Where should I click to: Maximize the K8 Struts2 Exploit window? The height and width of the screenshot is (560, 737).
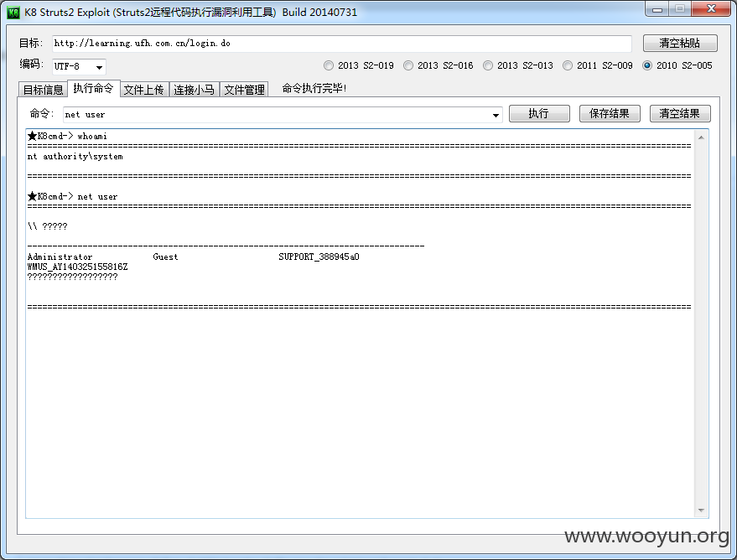tap(679, 8)
